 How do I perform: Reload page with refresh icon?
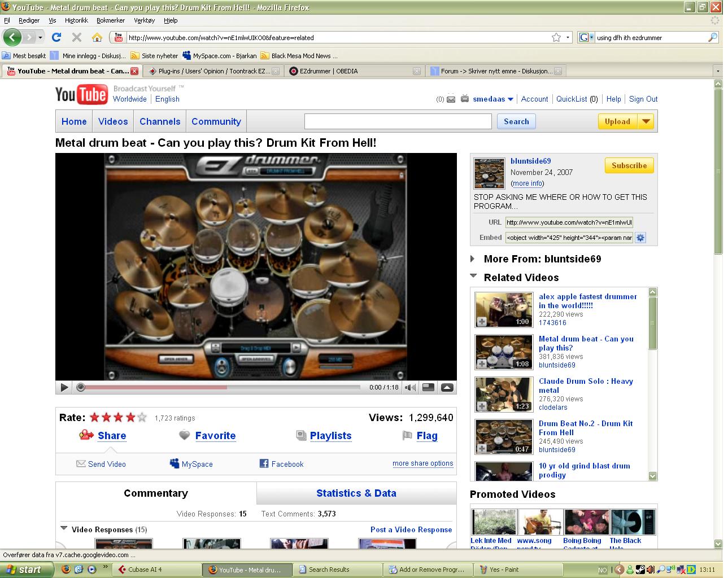tap(56, 37)
